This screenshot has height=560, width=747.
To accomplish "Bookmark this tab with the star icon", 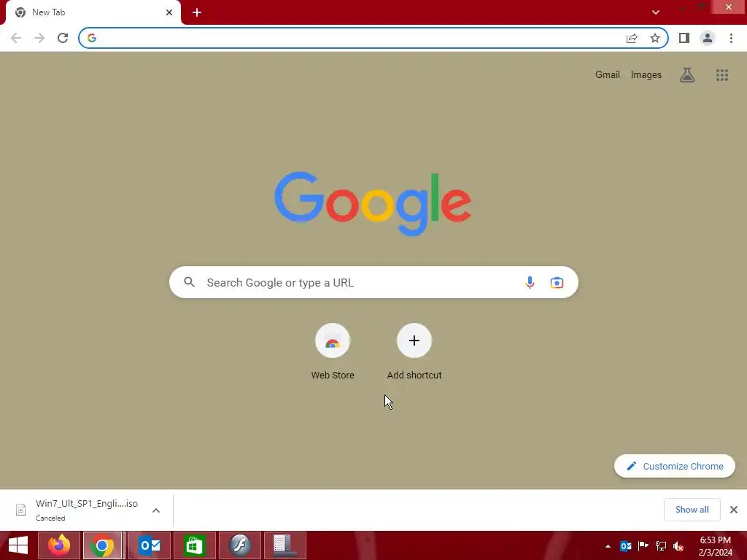I will 655,38.
